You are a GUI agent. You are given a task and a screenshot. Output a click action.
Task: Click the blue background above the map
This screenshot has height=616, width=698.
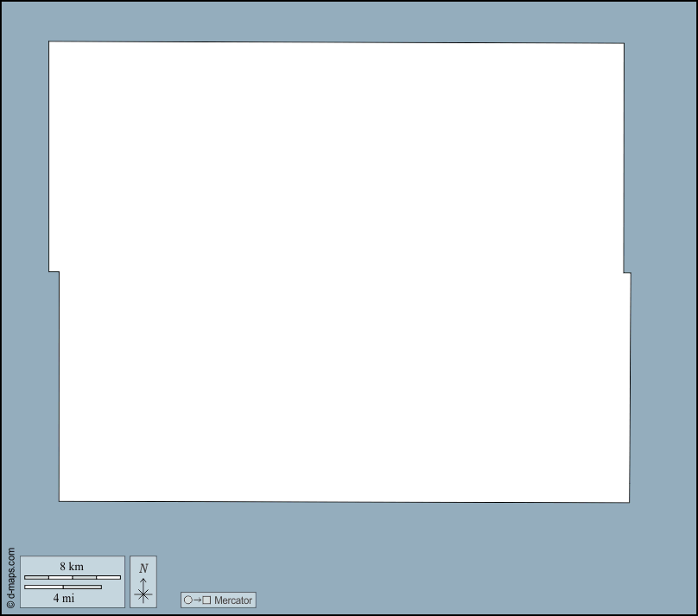click(x=346, y=21)
